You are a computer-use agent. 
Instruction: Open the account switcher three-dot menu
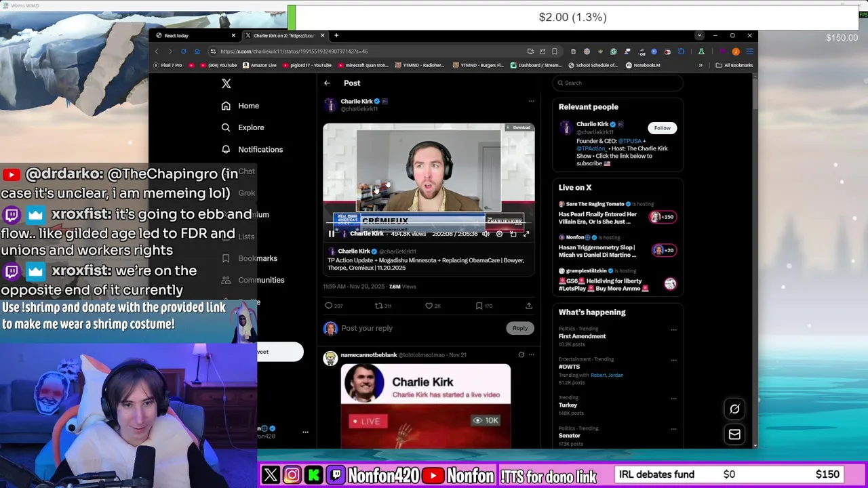pos(305,432)
